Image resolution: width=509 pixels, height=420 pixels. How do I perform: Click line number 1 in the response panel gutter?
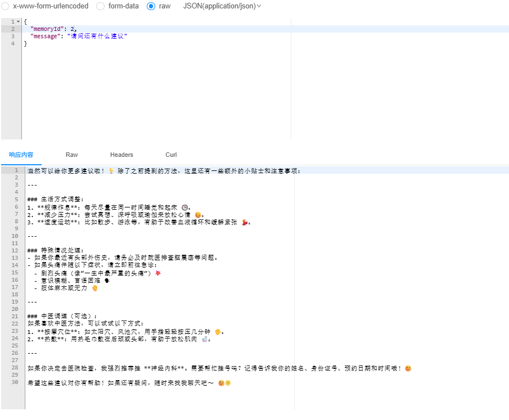coord(17,170)
